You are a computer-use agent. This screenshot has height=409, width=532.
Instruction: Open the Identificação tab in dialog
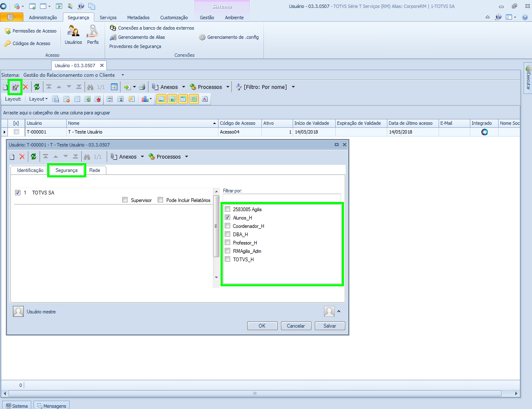[30, 170]
